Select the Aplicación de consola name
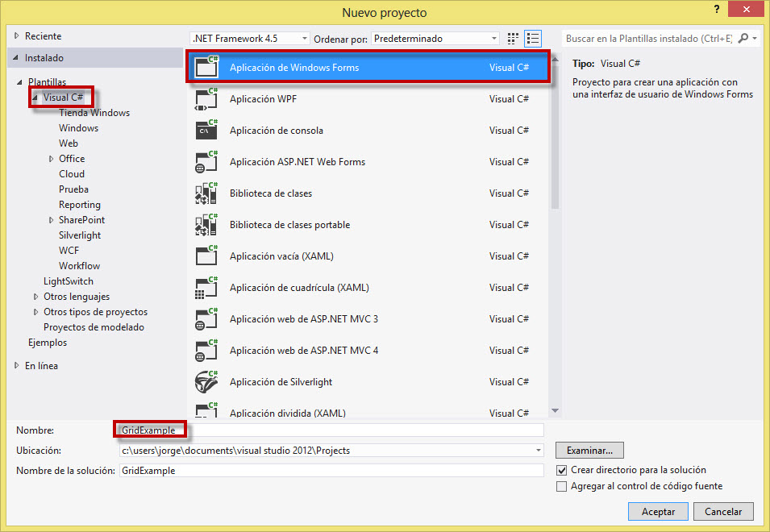Image resolution: width=770 pixels, height=532 pixels. click(x=276, y=131)
